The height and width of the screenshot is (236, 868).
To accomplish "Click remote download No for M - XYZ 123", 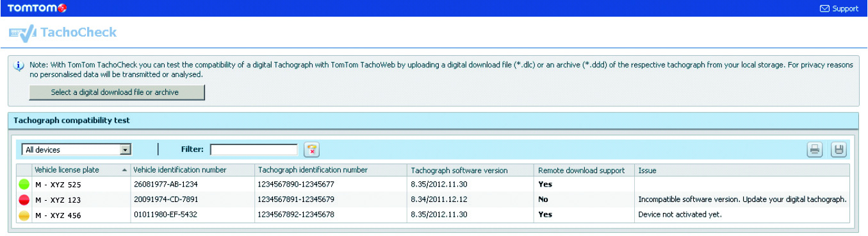I will point(543,199).
